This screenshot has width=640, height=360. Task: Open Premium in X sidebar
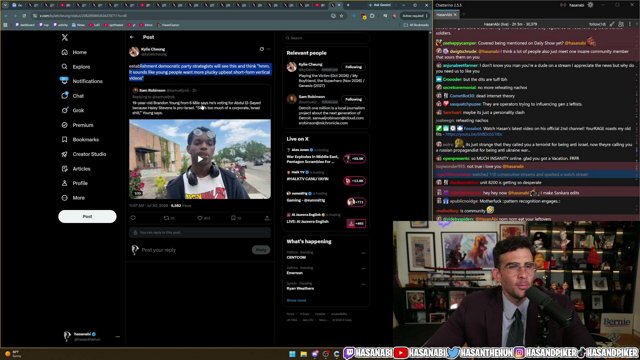point(77,125)
